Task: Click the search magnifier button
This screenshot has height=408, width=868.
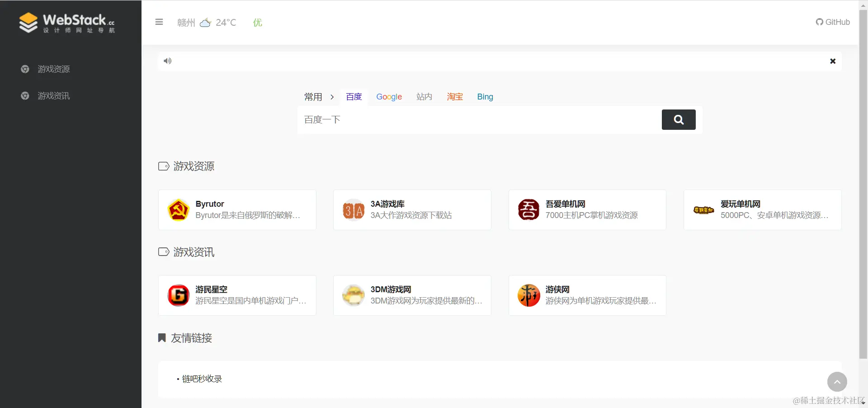Action: [x=679, y=119]
